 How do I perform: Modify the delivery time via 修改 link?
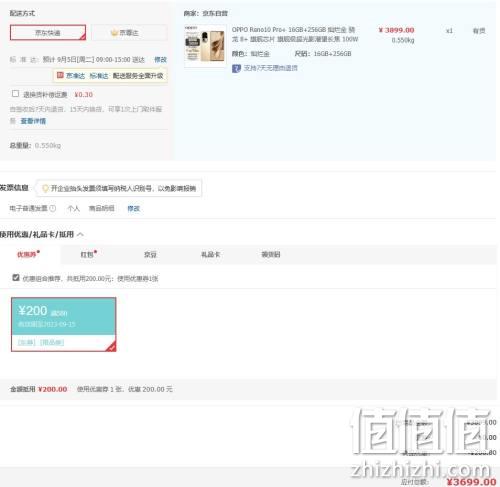[x=160, y=60]
